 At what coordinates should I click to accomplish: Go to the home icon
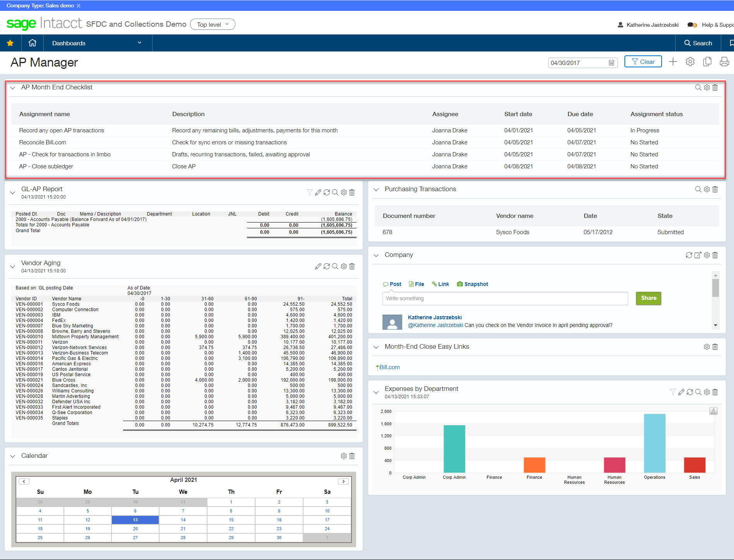click(33, 43)
